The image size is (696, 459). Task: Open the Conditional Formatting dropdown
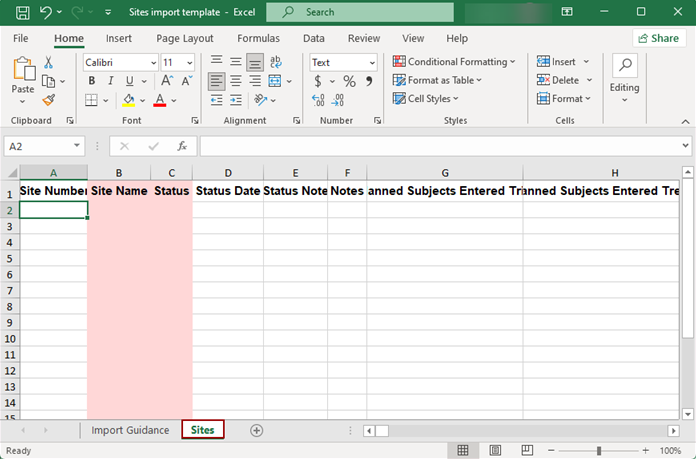coord(455,62)
